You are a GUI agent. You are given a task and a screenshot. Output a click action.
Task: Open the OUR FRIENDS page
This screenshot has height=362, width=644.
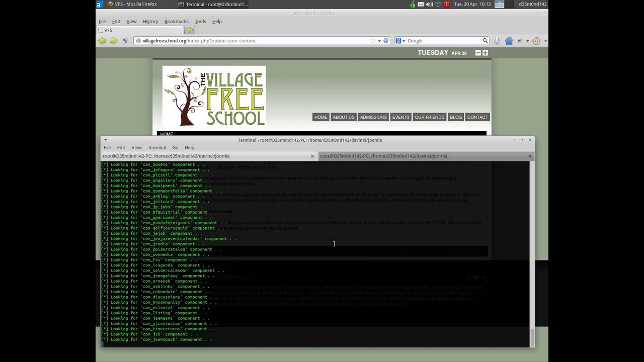[x=430, y=117]
